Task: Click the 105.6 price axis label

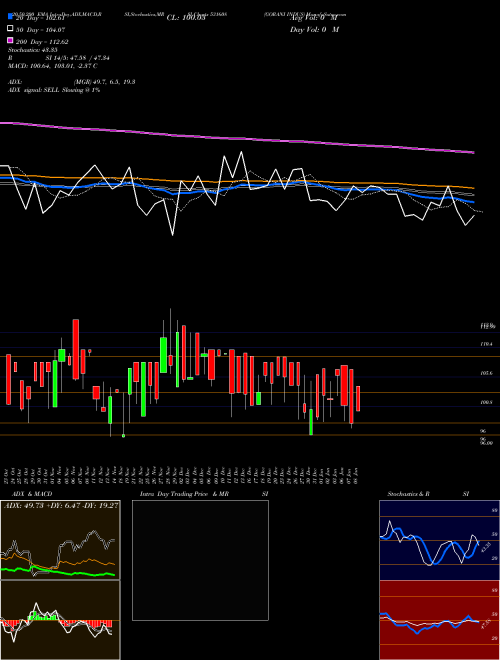Action: (x=486, y=373)
